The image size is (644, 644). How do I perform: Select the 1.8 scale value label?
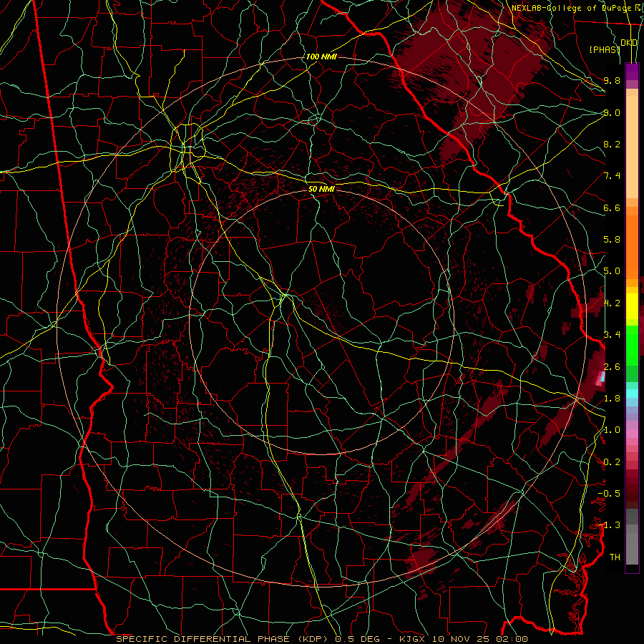click(612, 398)
